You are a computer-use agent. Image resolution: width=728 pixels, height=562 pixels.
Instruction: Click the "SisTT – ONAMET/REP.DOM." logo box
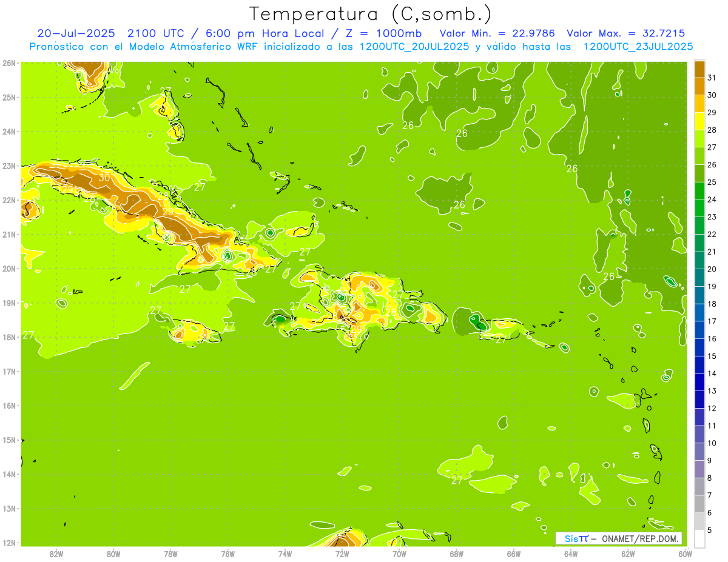point(619,538)
